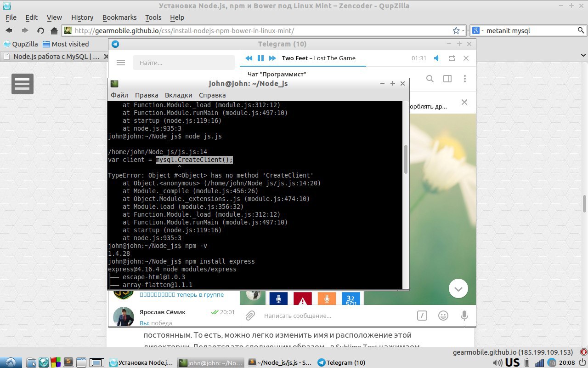Image resolution: width=588 pixels, height=368 pixels.
Task: Open the emoji picker in Telegram
Action: tap(443, 316)
